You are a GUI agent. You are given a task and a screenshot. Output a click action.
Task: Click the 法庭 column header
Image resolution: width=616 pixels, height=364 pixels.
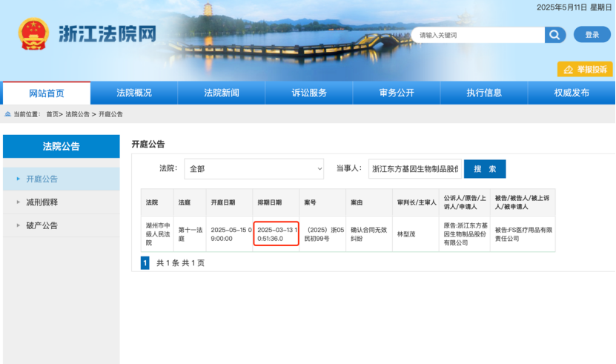tap(191, 202)
